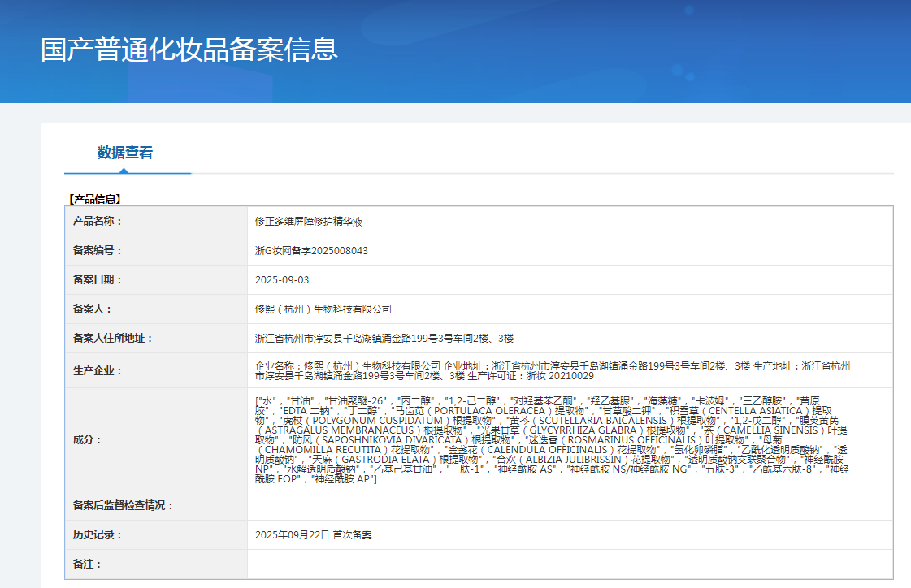Click the triangle indicator under 数据查看
The width and height of the screenshot is (911, 588).
coord(123,171)
